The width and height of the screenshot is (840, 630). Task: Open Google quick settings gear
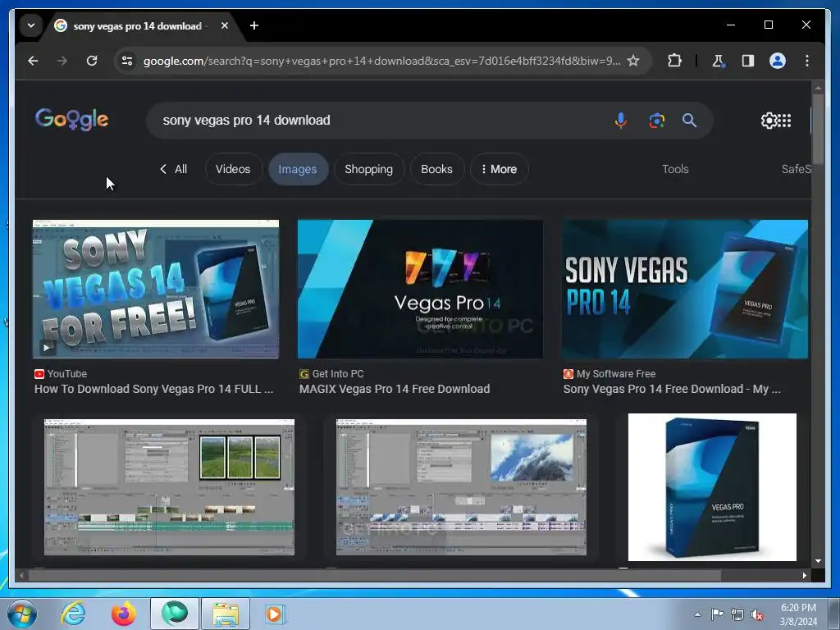769,121
